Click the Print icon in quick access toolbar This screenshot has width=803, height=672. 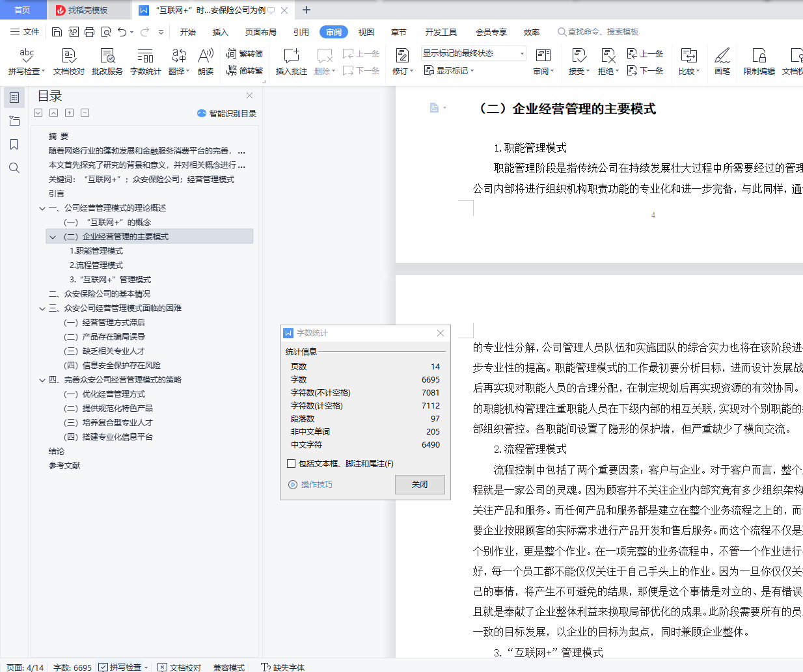(89, 32)
